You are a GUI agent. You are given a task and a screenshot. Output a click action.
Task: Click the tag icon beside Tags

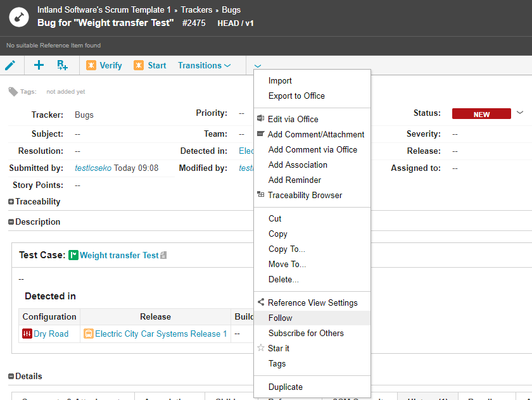[x=13, y=92]
